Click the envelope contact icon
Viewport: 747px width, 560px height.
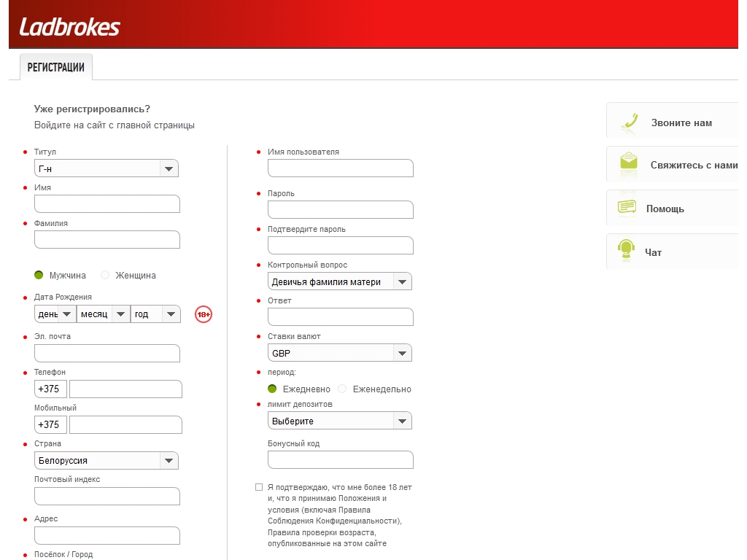pos(628,162)
